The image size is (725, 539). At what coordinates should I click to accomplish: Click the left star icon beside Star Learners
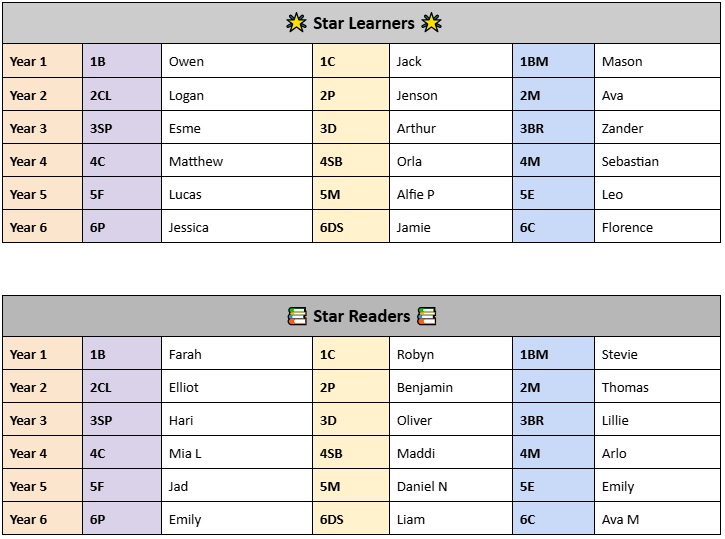pyautogui.click(x=296, y=23)
